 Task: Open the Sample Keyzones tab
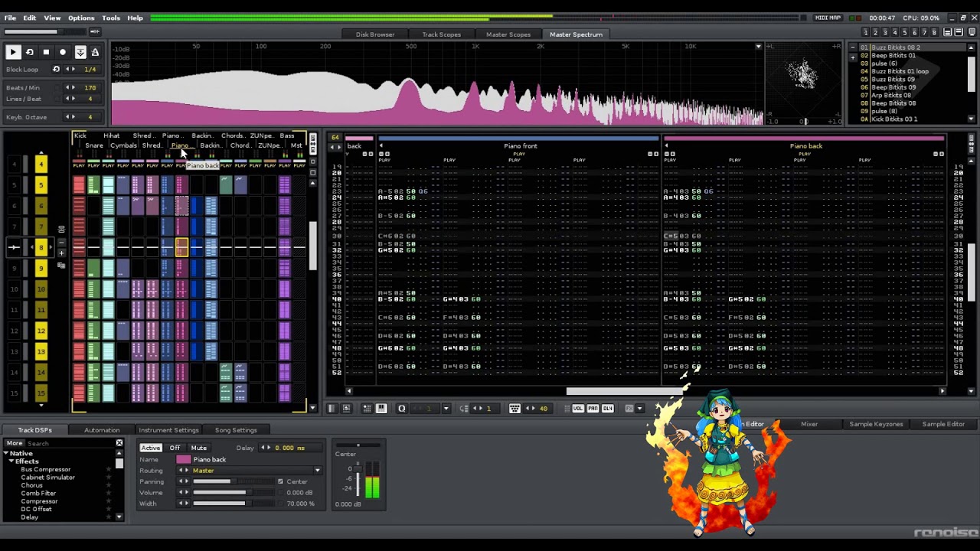click(876, 424)
